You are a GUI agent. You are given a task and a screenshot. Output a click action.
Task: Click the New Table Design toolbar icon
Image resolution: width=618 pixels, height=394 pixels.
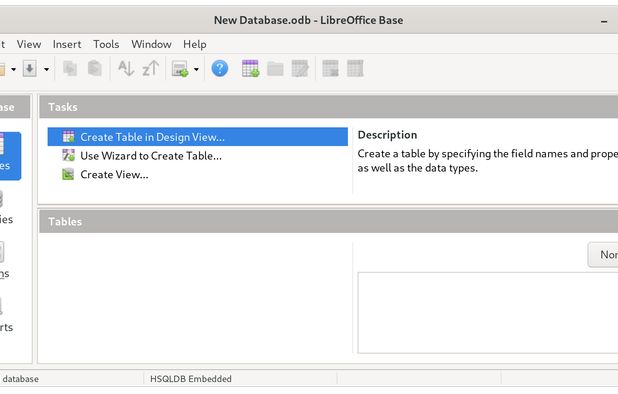pos(250,69)
